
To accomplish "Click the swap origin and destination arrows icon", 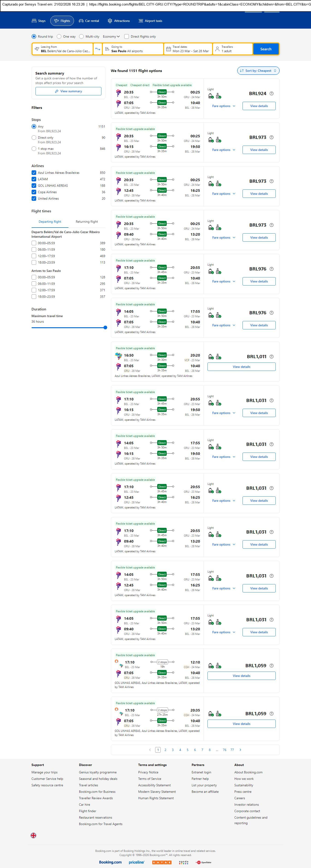I will (x=98, y=49).
